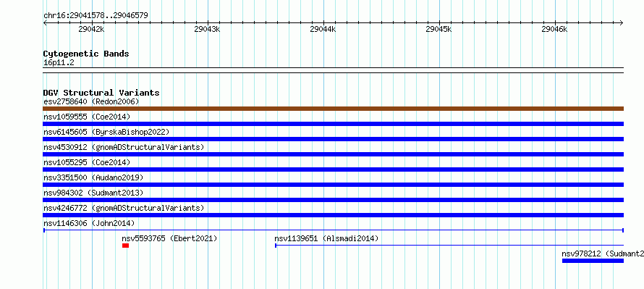Click the DGV Structural Variants track heading

coord(101,93)
